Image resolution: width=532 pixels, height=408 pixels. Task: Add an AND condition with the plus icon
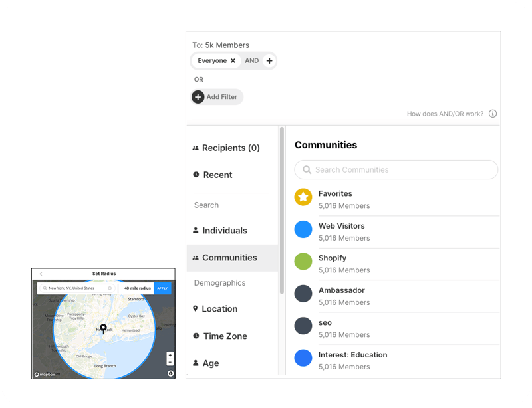point(269,61)
